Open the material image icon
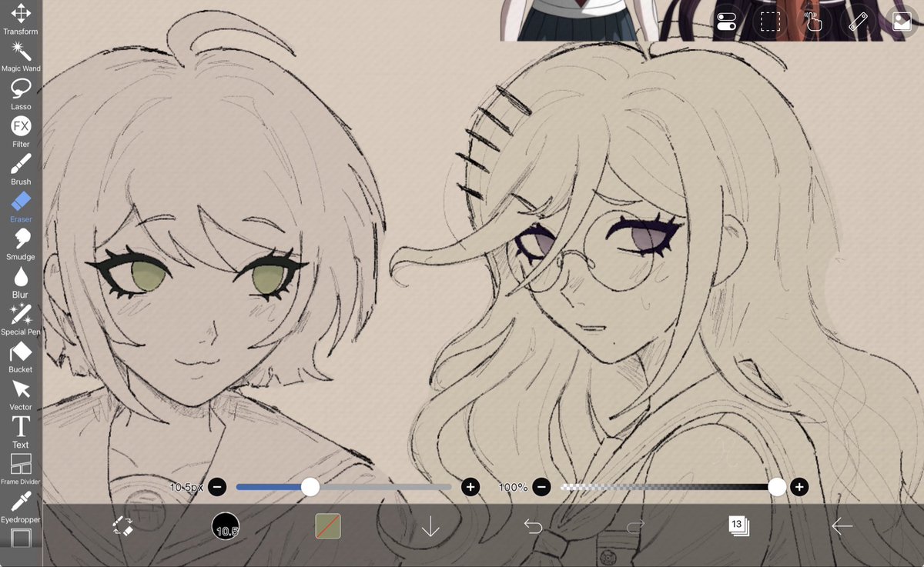Image resolution: width=924 pixels, height=567 pixels. (x=902, y=22)
